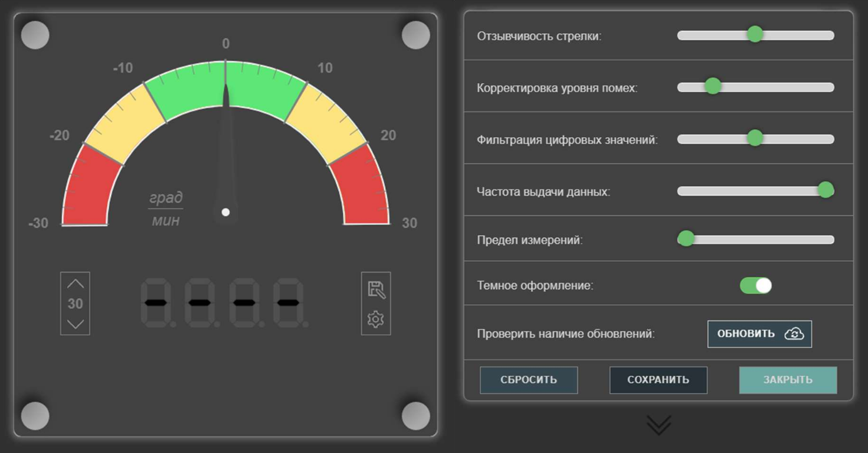868x453 pixels.
Task: Click the Отзывчивость стрелки slider handle
Action: [x=755, y=34]
